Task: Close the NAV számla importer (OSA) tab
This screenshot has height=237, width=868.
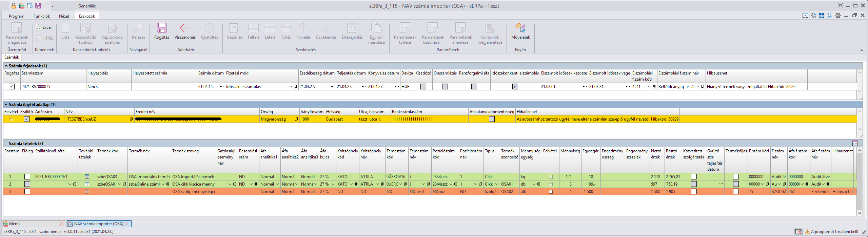Action: click(x=127, y=224)
